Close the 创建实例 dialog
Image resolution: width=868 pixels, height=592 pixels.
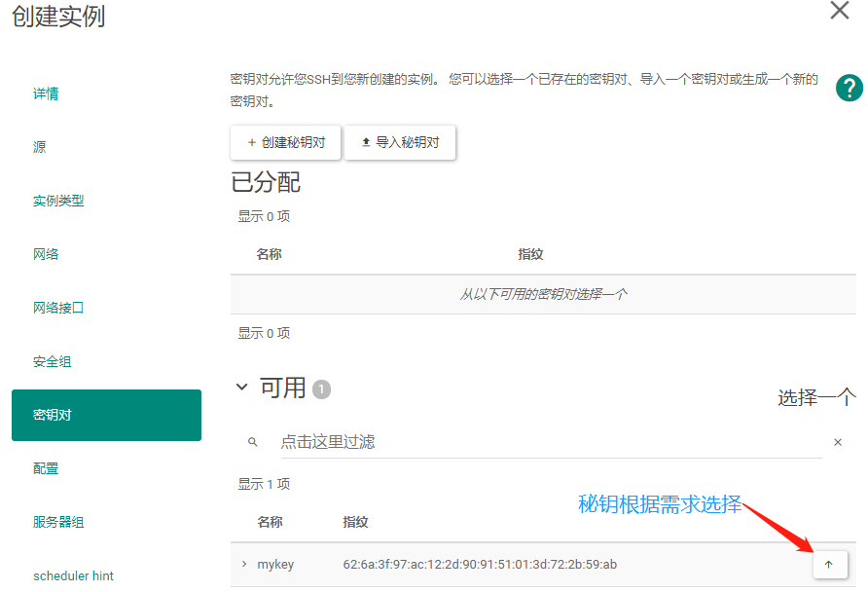coord(839,10)
